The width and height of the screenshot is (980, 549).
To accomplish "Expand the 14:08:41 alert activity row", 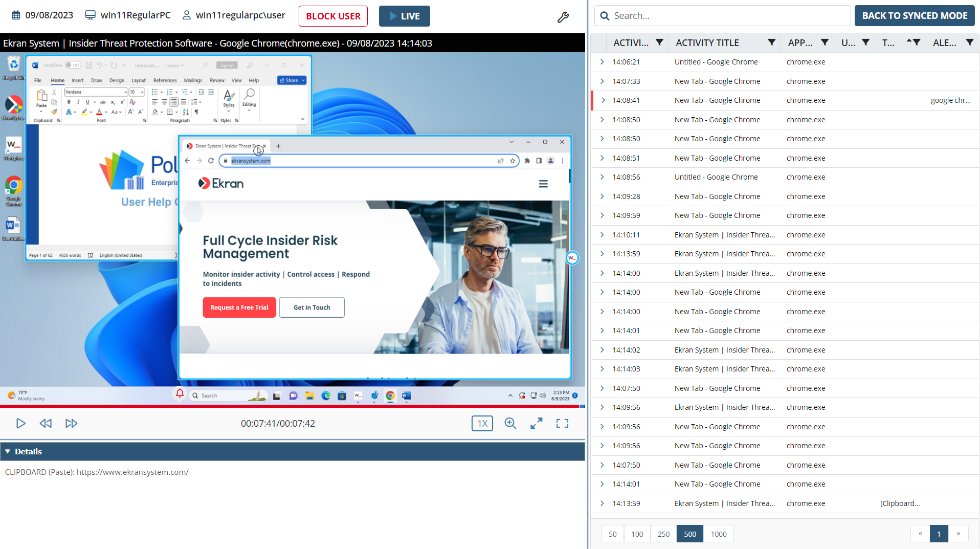I will [603, 100].
